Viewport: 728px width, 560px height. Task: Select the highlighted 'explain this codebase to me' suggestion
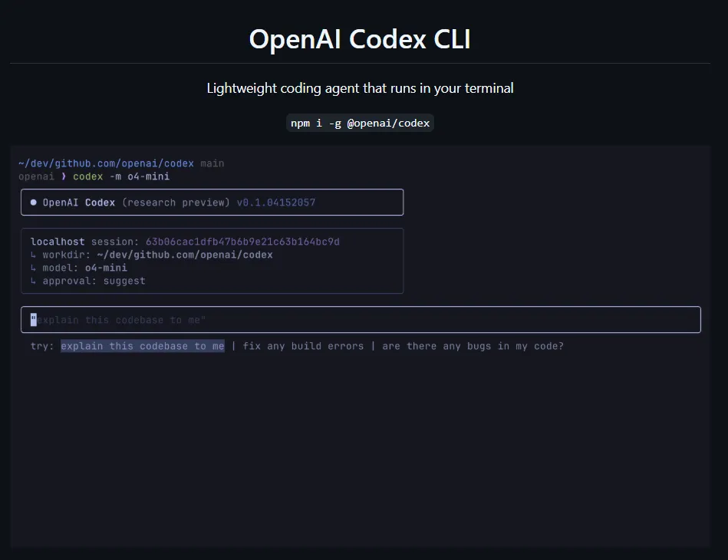click(x=143, y=346)
